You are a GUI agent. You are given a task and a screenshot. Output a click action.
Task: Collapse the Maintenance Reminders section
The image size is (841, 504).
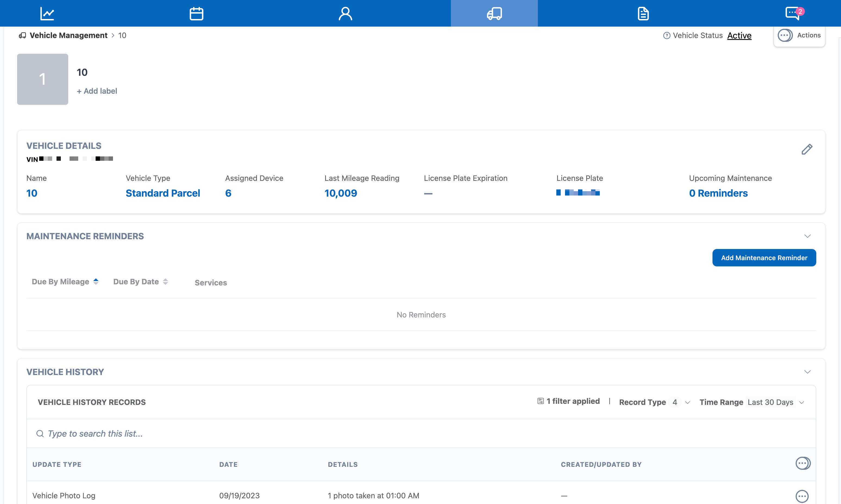click(x=807, y=236)
